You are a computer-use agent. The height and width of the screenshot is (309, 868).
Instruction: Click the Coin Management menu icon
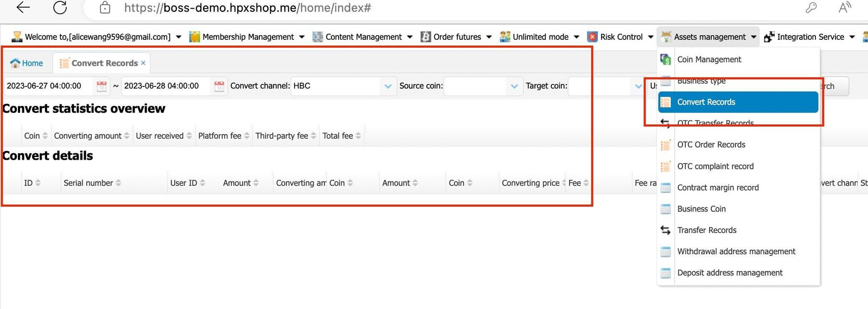666,59
